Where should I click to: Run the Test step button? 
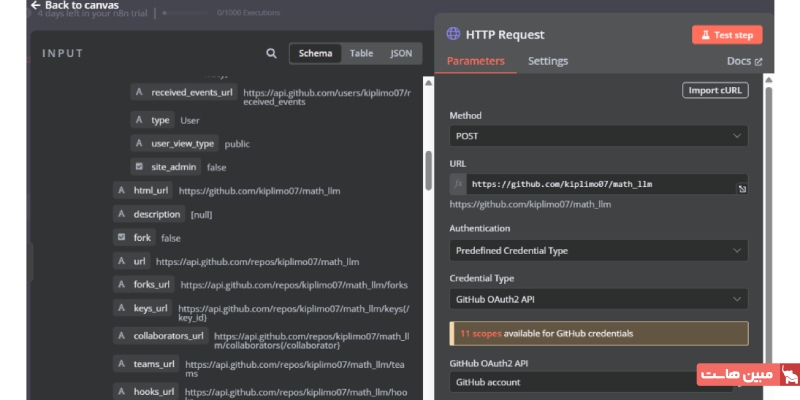727,35
